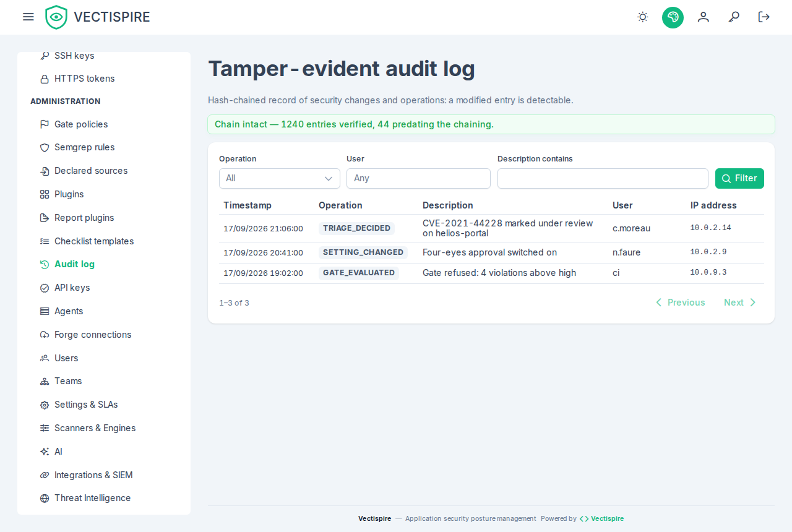
Task: Click the TRIAGE_DECIDED operation badge
Action: pos(356,228)
